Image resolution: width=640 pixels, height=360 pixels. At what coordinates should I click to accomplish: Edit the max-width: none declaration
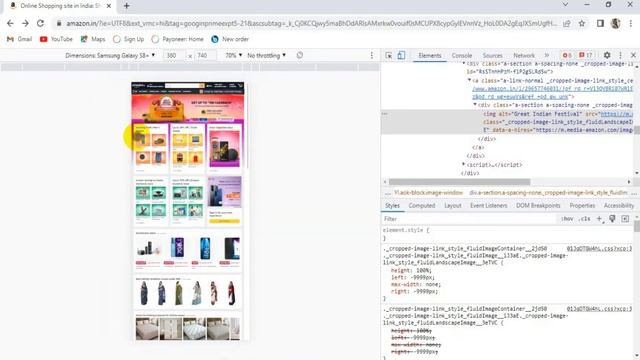click(x=416, y=284)
